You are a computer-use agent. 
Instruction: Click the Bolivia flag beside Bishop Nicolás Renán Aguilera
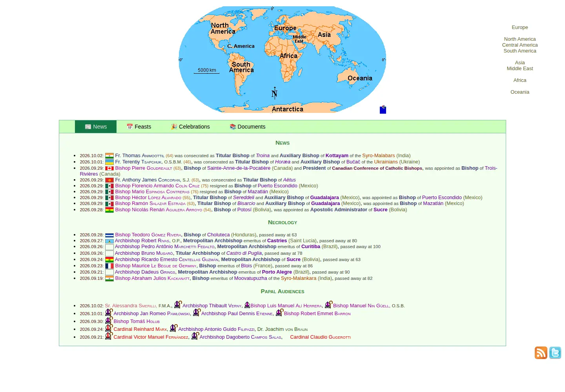coord(109,210)
